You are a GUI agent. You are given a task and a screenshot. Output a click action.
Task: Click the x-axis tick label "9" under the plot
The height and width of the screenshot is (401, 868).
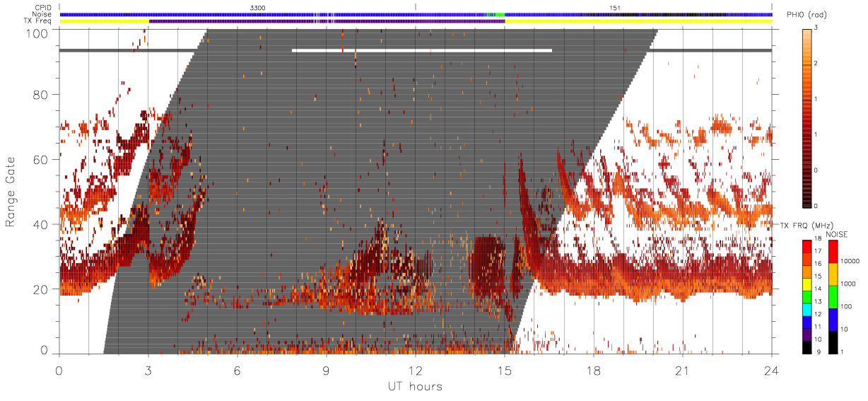tap(326, 370)
